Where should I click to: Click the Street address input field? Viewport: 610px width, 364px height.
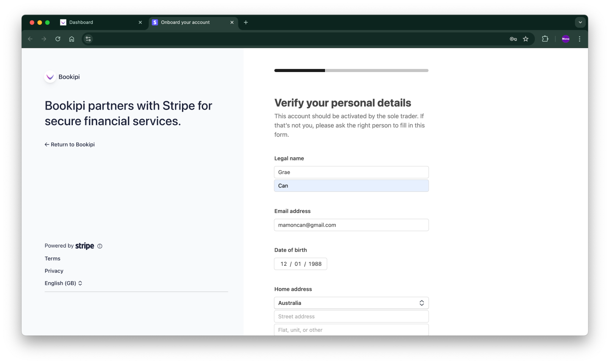(x=351, y=316)
